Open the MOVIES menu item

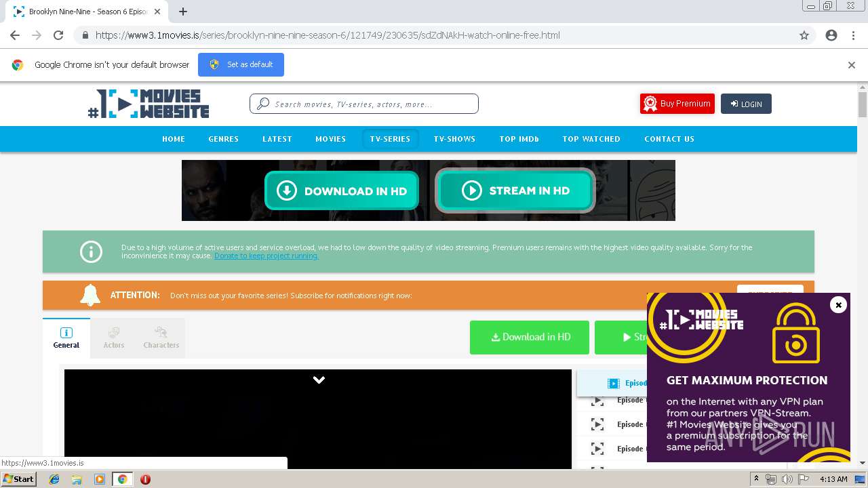(330, 139)
